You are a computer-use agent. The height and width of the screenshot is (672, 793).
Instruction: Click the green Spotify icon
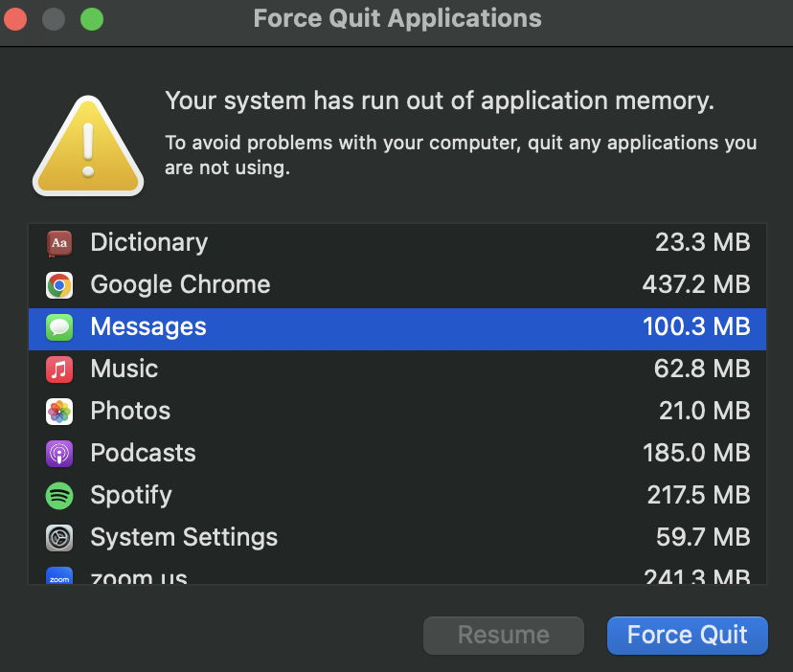tap(59, 496)
